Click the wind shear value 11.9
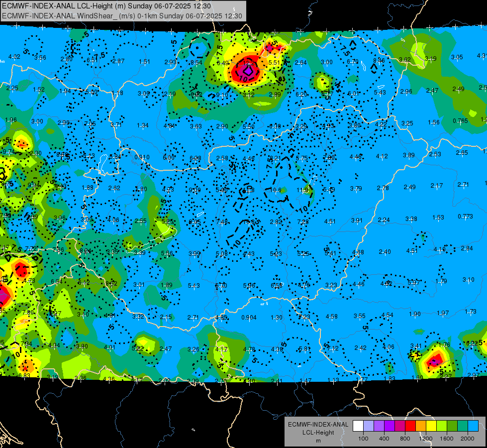The image size is (487, 448). (x=302, y=190)
